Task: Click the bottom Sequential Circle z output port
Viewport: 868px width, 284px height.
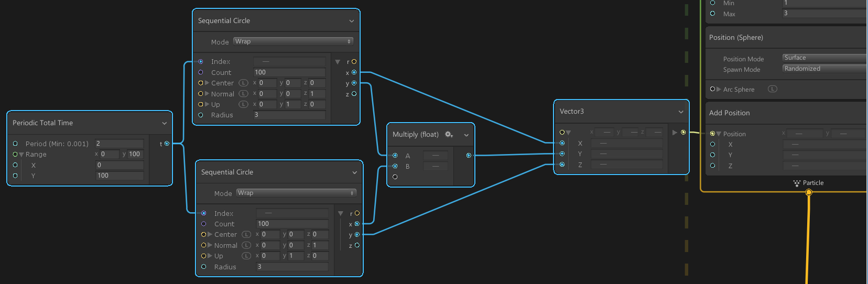Action: pos(357,245)
